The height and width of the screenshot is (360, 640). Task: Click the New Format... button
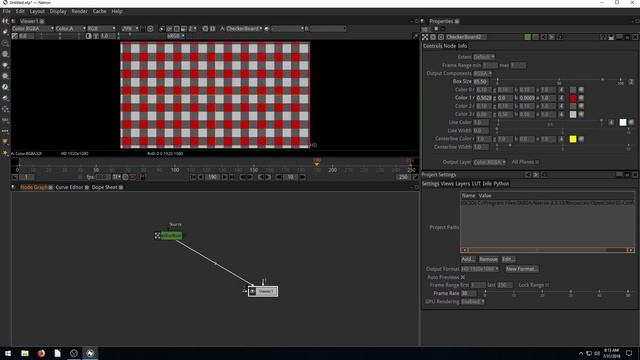pos(522,269)
